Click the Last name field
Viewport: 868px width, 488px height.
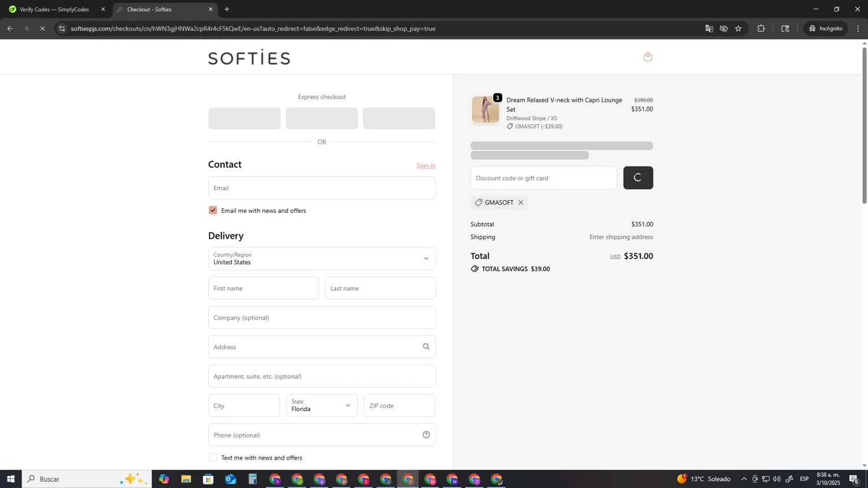click(x=380, y=288)
